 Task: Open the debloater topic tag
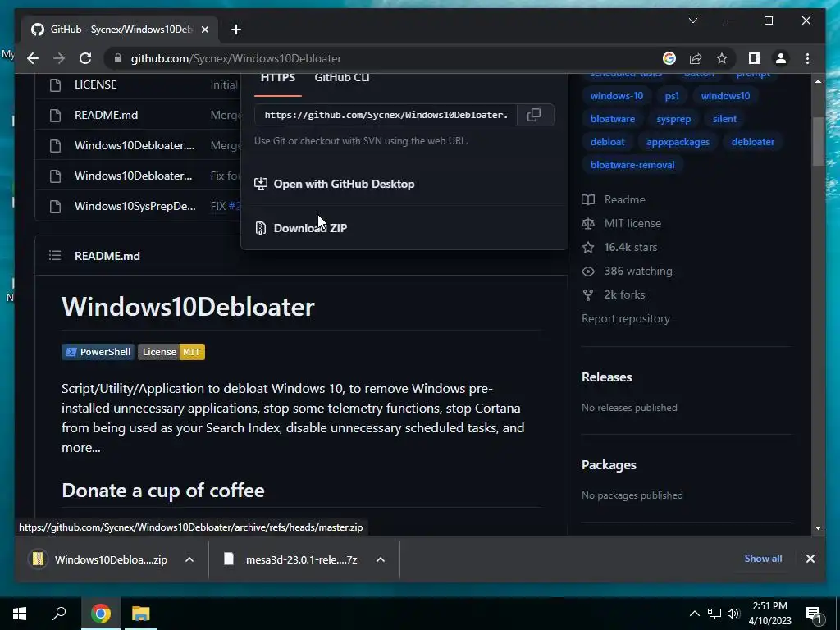coord(753,142)
